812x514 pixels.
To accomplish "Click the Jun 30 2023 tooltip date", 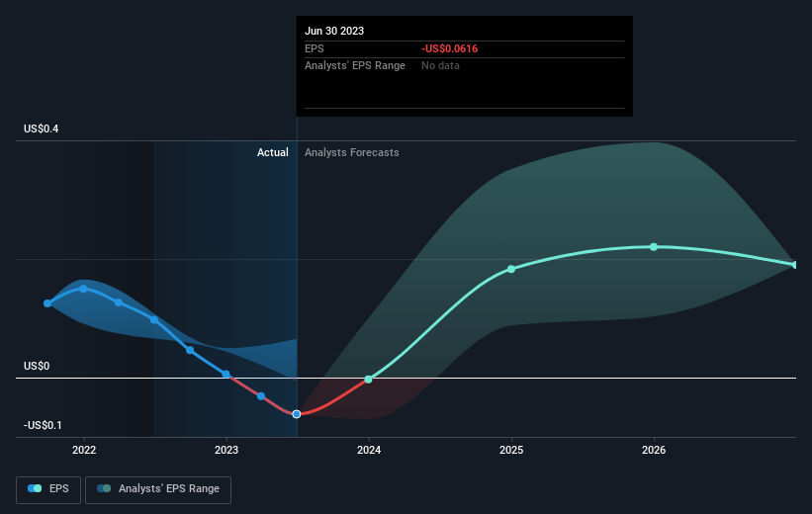I will coord(334,31).
